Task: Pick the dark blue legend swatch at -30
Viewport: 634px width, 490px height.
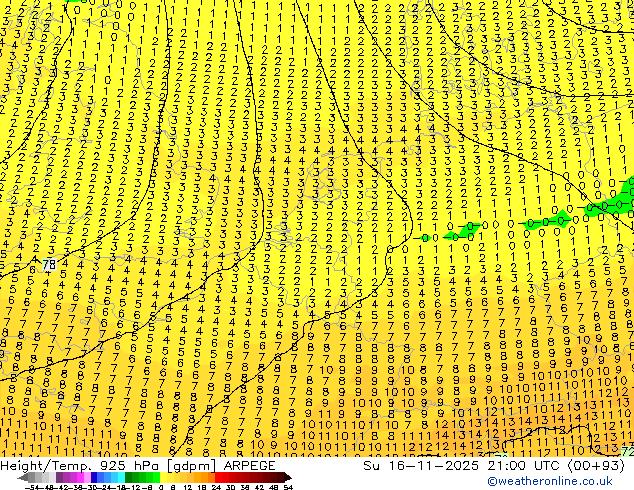Action: tap(94, 477)
